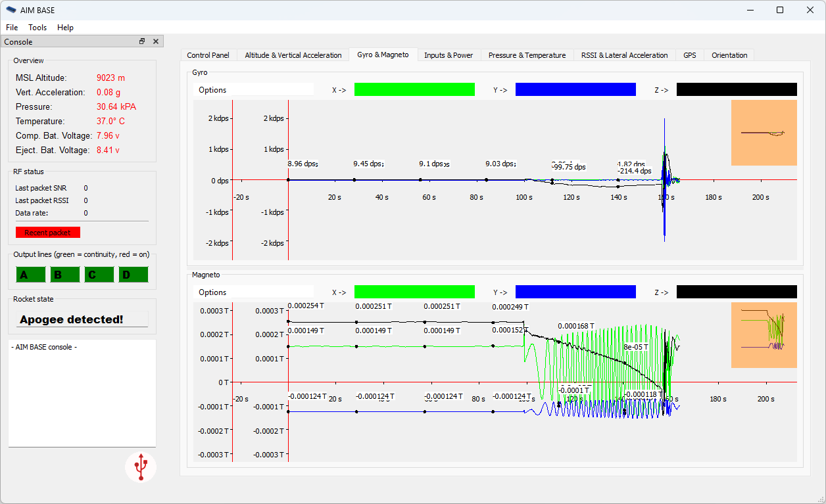Click the 9.03 dps gyro data label
This screenshot has width=826, height=504.
pos(500,164)
